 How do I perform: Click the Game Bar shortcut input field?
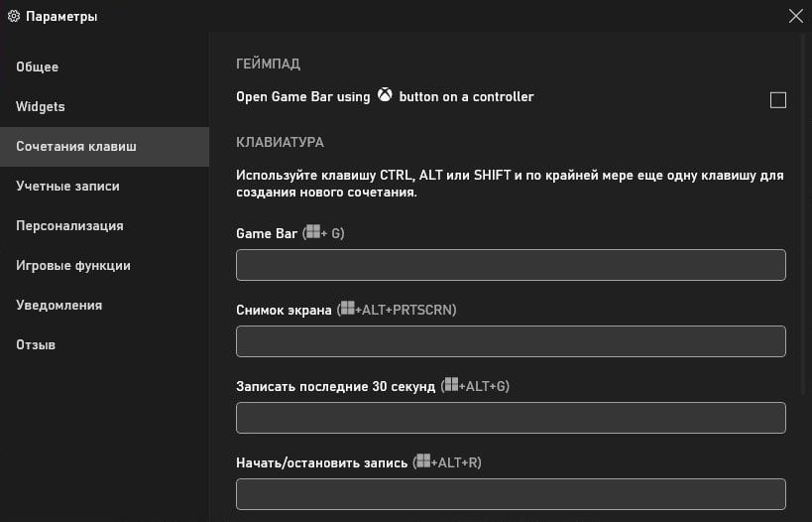pyautogui.click(x=511, y=265)
